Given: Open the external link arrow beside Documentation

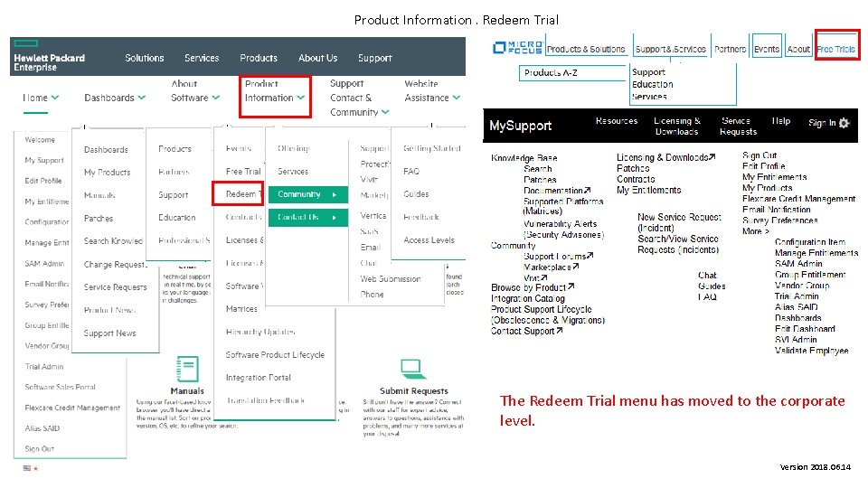Looking at the screenshot, I should [588, 190].
